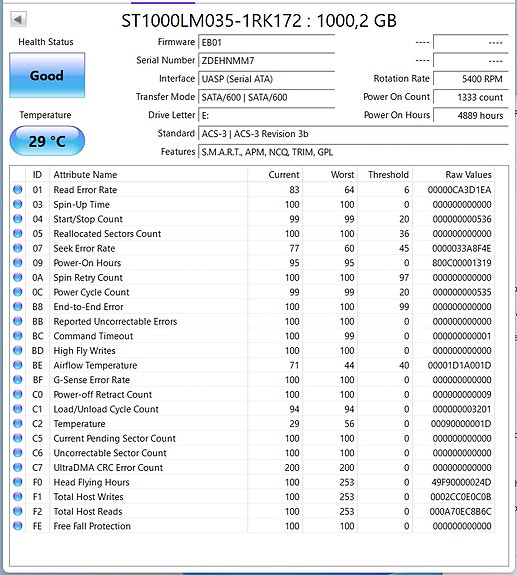Click raw value 800C00001319
Screen dimensions: 517x575
tap(461, 263)
